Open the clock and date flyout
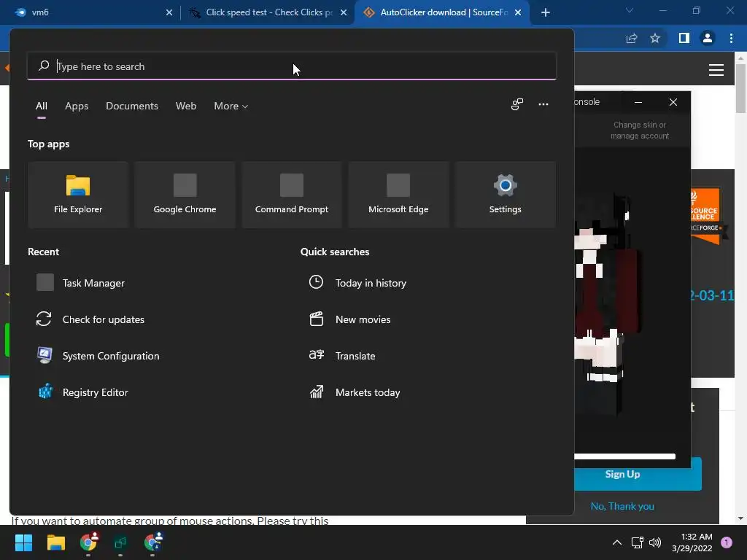Image resolution: width=747 pixels, height=560 pixels. (692, 542)
